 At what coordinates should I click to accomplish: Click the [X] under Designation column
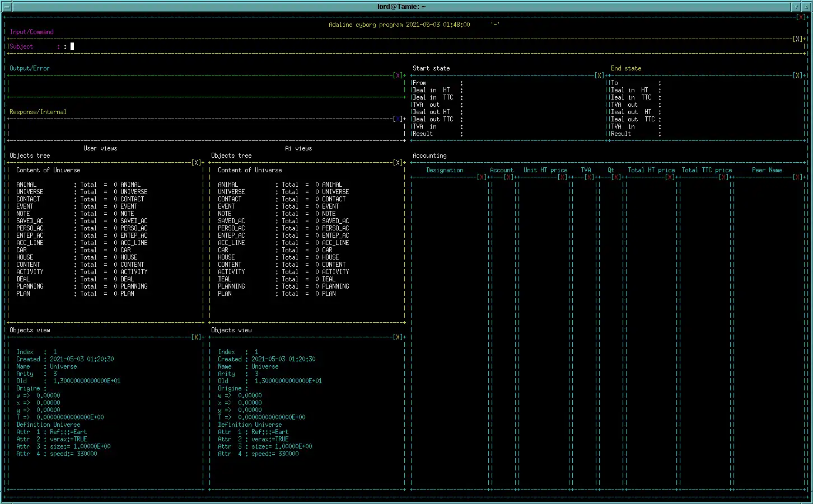pyautogui.click(x=482, y=177)
